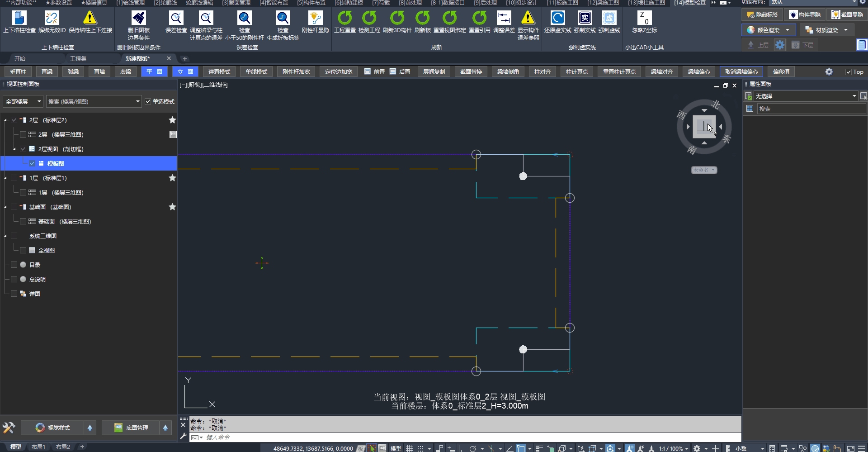
Task: Click the 上下墙柱检查 tool icon
Action: [x=19, y=19]
